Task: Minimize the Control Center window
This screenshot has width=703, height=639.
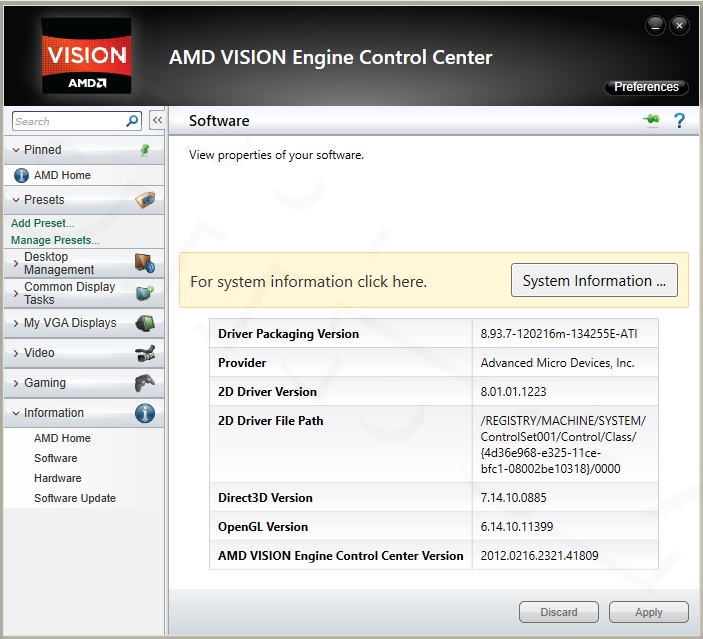Action: click(x=655, y=26)
